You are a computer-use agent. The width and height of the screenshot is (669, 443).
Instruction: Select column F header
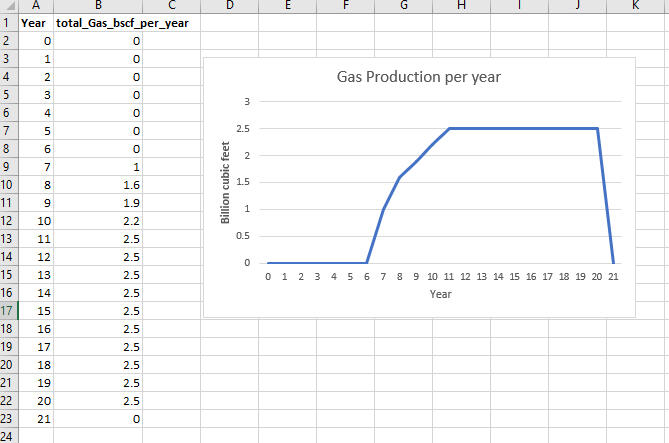(346, 6)
